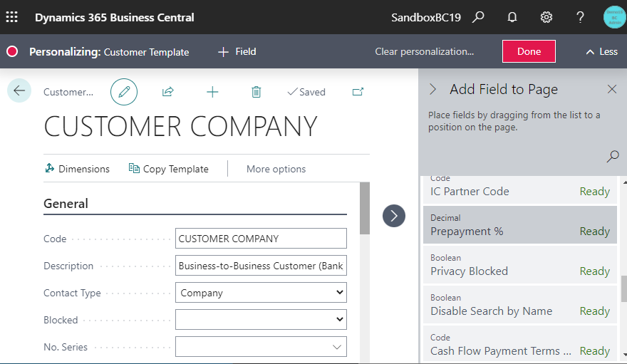Click the page card vertical scrollbar
627x364 pixels.
(x=364, y=208)
